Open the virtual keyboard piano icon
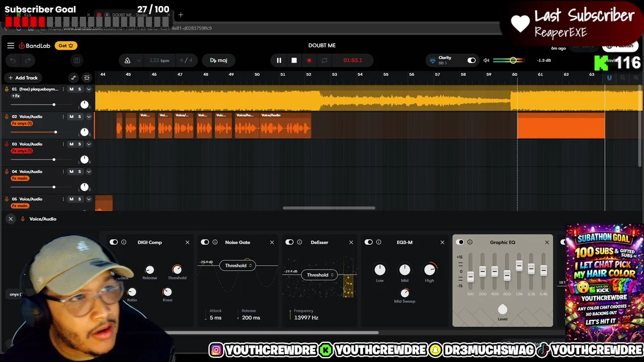This screenshot has width=644, height=362. pyautogui.click(x=76, y=60)
